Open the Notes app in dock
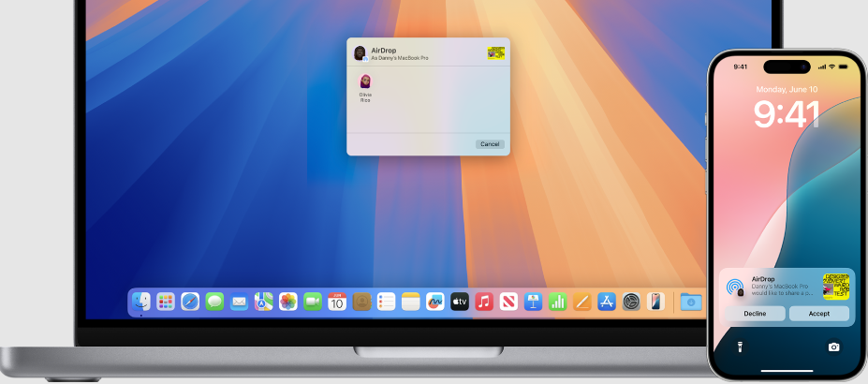This screenshot has height=384, width=868. 411,302
